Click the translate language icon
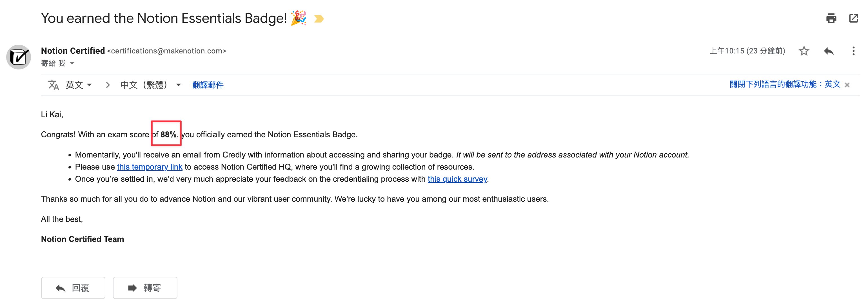The height and width of the screenshot is (306, 868). (x=53, y=85)
